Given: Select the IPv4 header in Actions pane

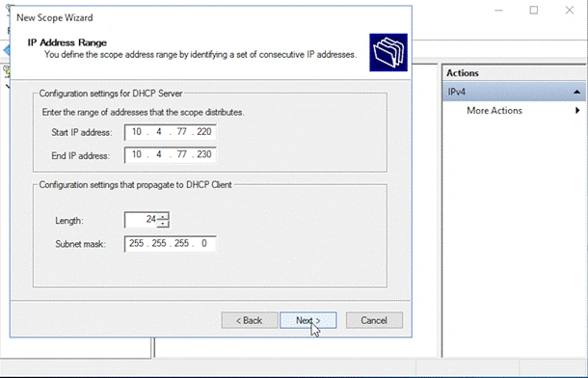Looking at the screenshot, I should click(514, 92).
